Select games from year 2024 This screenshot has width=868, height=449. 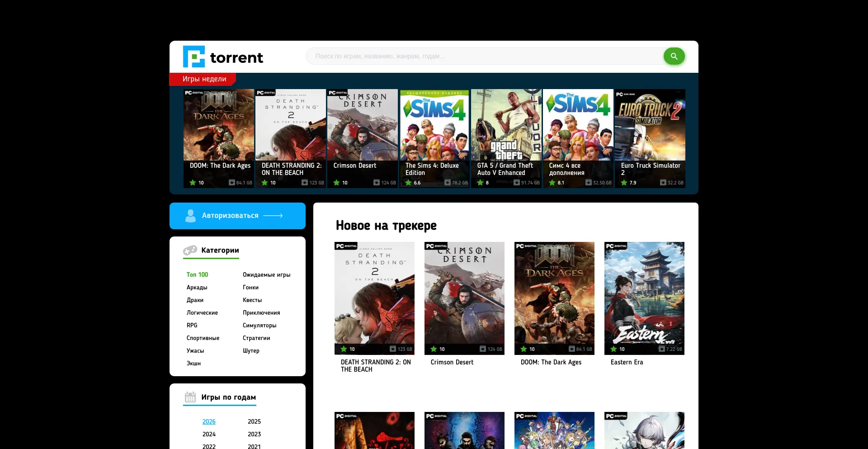(209, 434)
